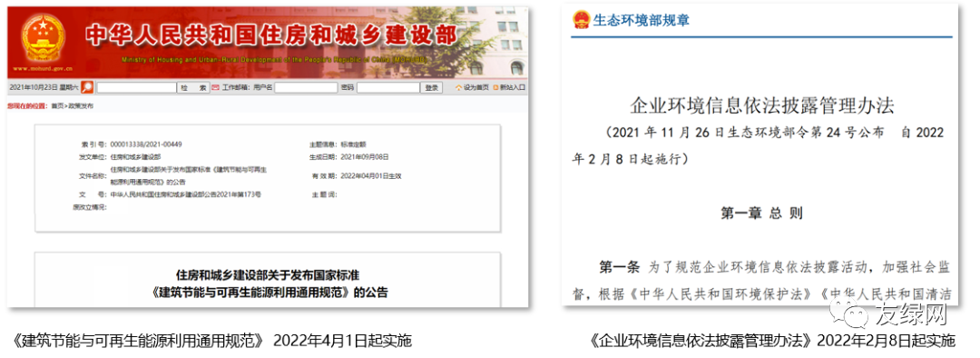Click the 新站入口 link

pyautogui.click(x=513, y=87)
